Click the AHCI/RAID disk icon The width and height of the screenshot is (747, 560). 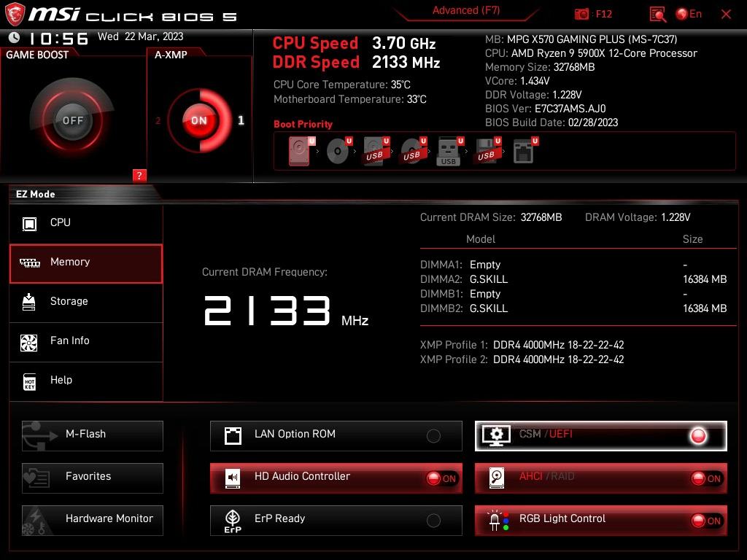tap(497, 478)
